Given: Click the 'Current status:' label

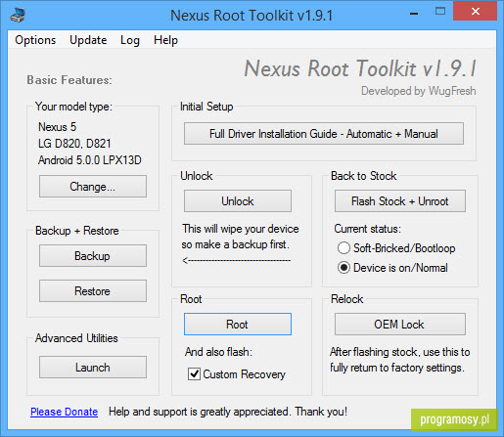Looking at the screenshot, I should 367,229.
